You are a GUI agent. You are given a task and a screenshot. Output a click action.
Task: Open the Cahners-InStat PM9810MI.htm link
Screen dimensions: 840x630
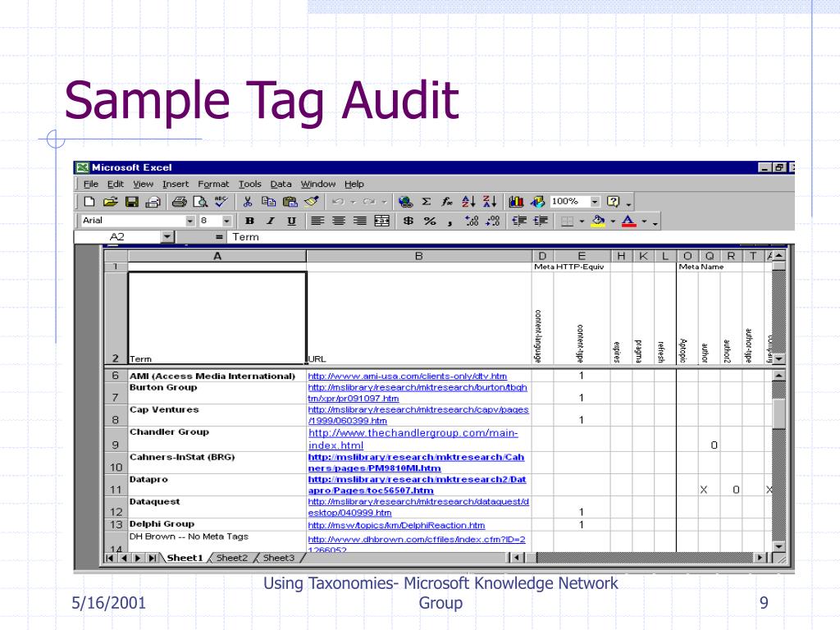[x=416, y=463]
